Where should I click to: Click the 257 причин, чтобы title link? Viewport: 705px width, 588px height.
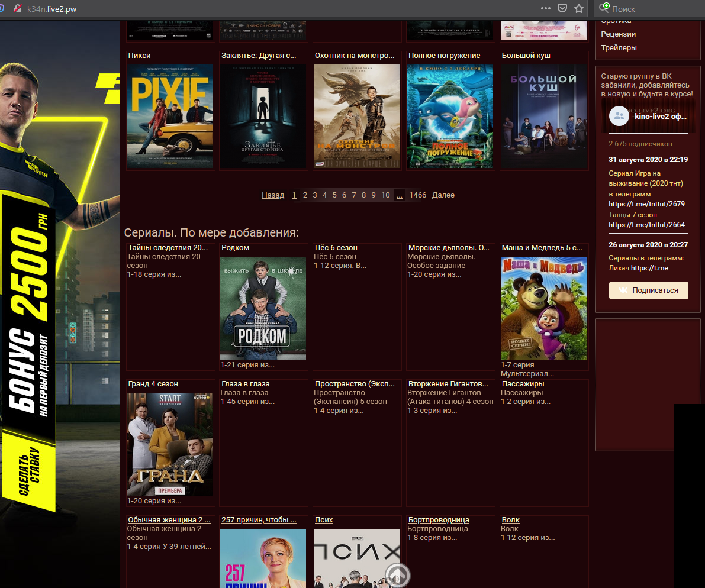coord(259,520)
